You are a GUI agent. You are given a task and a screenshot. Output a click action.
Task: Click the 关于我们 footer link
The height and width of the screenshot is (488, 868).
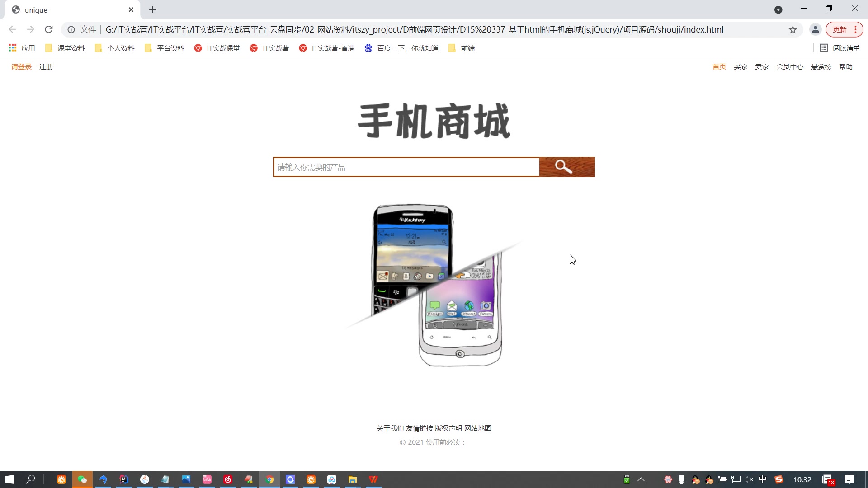pyautogui.click(x=390, y=428)
